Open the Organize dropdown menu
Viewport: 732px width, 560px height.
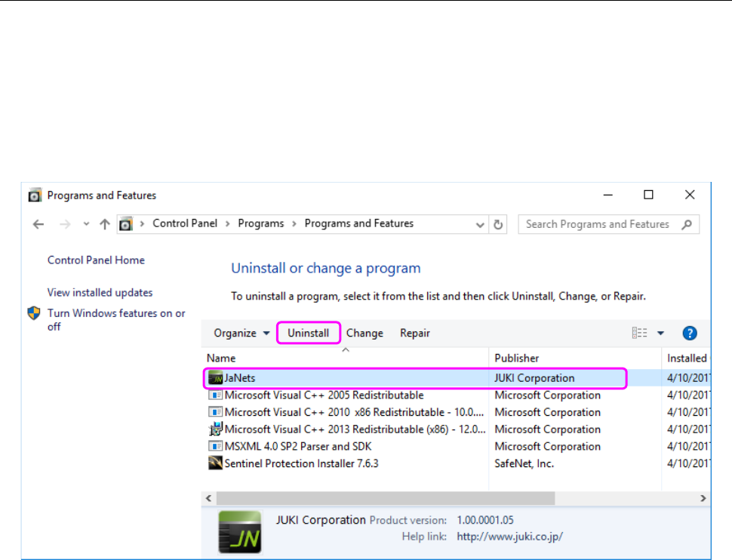[x=241, y=333]
